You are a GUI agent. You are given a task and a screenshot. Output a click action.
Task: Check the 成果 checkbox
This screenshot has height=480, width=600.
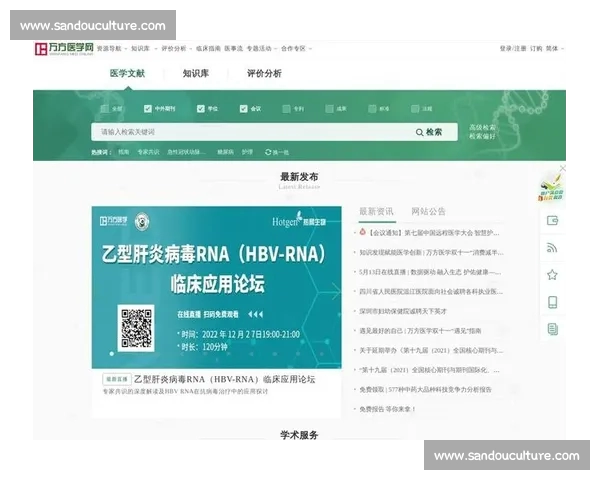[329, 109]
